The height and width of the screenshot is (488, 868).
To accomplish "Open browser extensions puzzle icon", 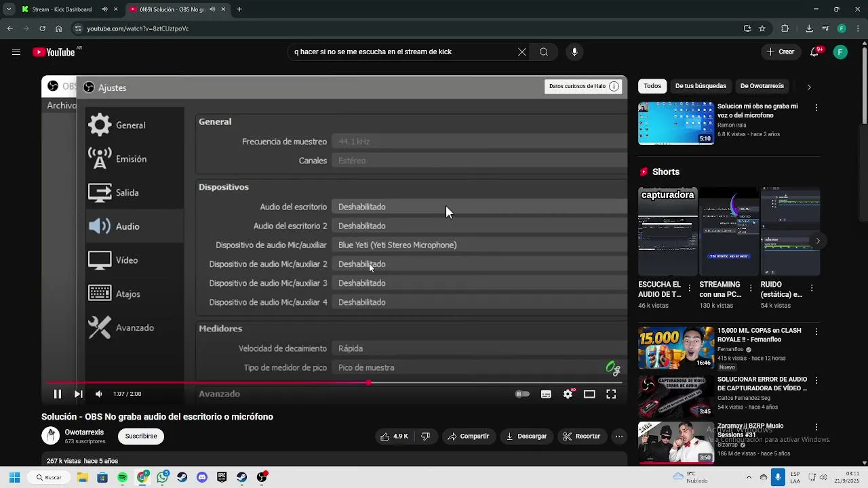I will pos(785,28).
